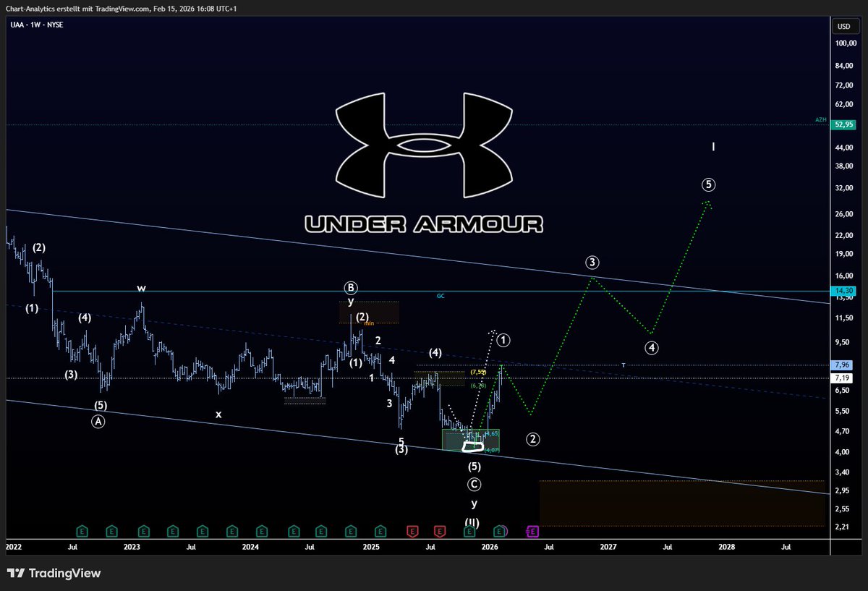This screenshot has width=868, height=591.
Task: Click the green earnings marker nearest the 2025 label
Action: (x=381, y=531)
